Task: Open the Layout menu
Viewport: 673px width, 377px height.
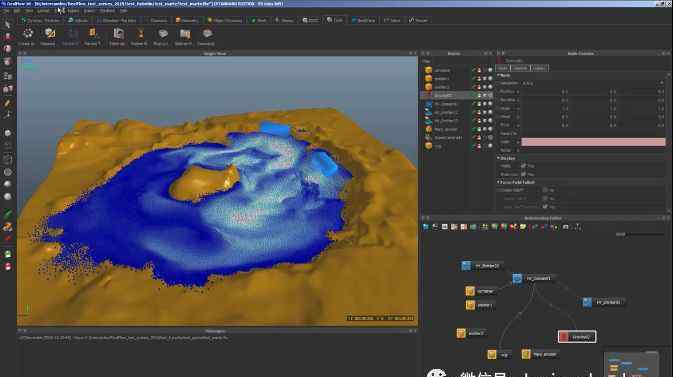Action: pos(43,11)
